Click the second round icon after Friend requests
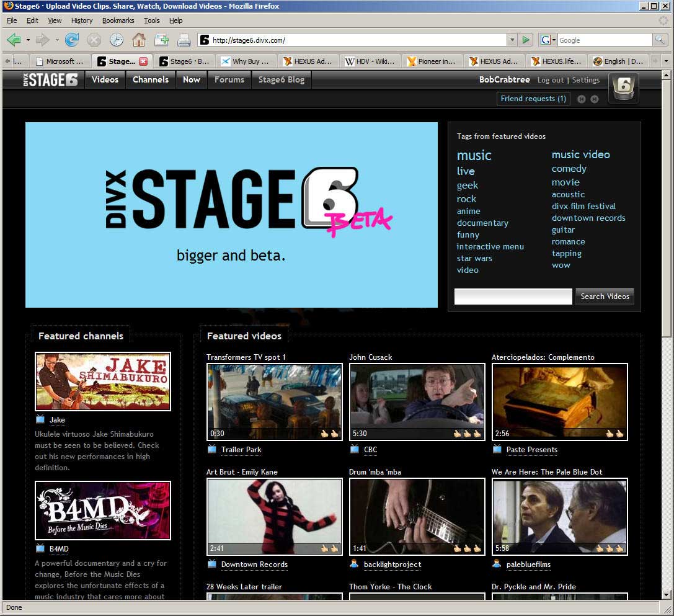674x616 pixels. click(x=595, y=99)
